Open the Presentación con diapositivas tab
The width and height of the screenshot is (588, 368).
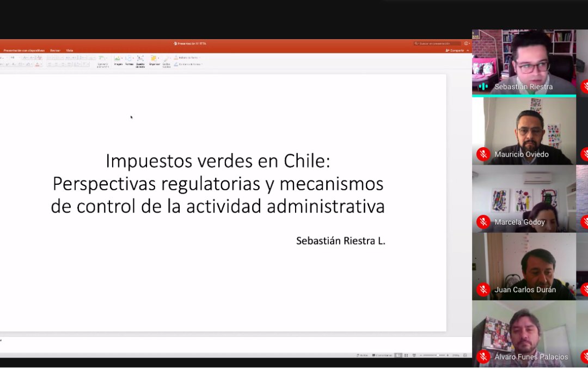pyautogui.click(x=24, y=50)
